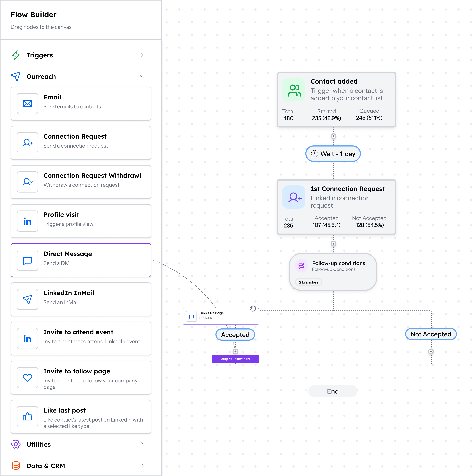This screenshot has width=476, height=476.
Task: Open the Data & CRM category
Action: click(x=78, y=466)
